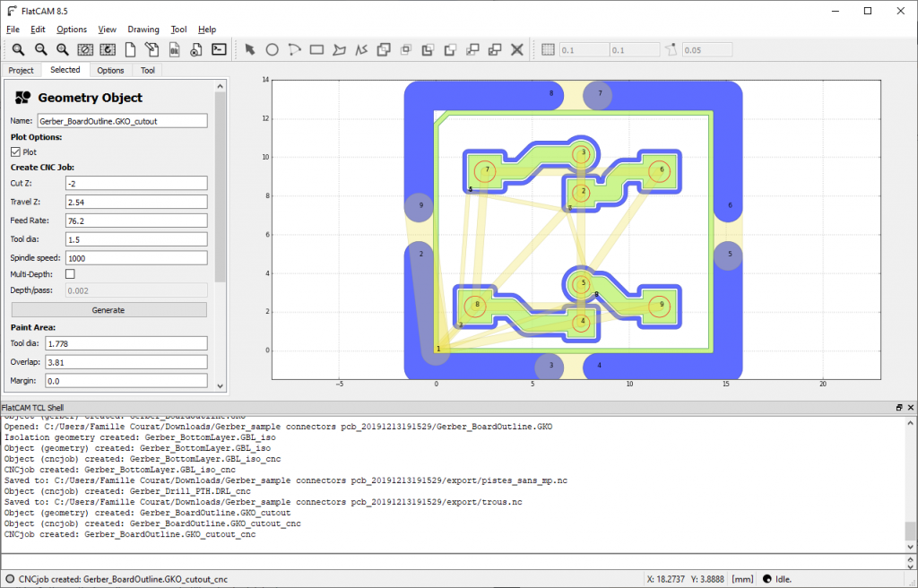The height and width of the screenshot is (588, 918).
Task: Click the Polygon Intersection icon
Action: point(406,50)
